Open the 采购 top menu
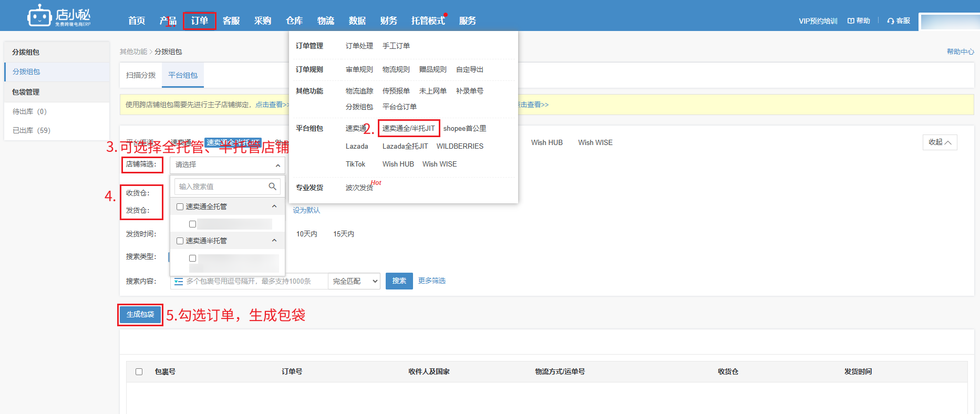 pos(263,20)
